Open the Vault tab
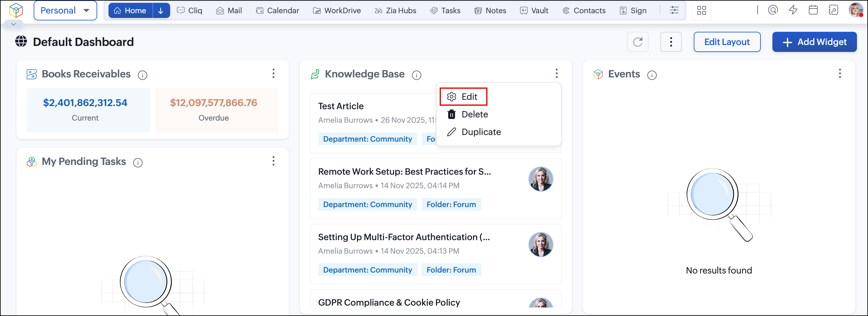This screenshot has height=316, width=868. tap(534, 10)
